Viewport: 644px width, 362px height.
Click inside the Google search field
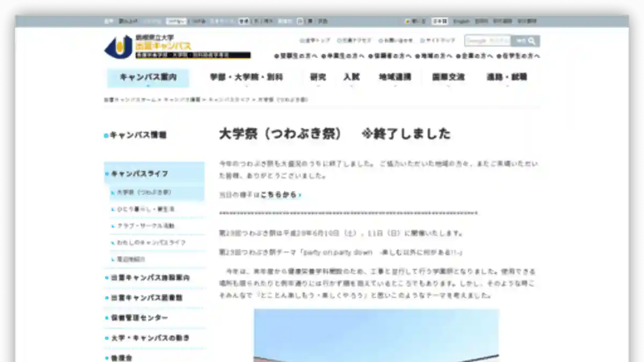click(x=487, y=41)
